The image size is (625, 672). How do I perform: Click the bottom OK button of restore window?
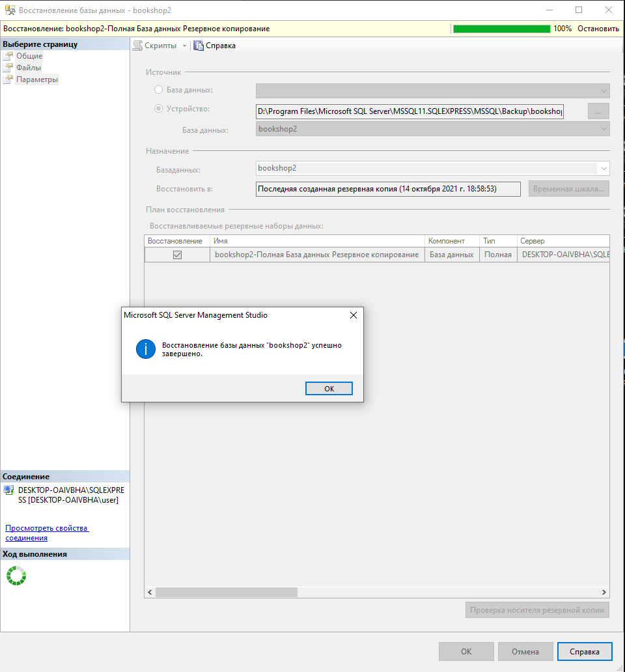click(x=466, y=651)
